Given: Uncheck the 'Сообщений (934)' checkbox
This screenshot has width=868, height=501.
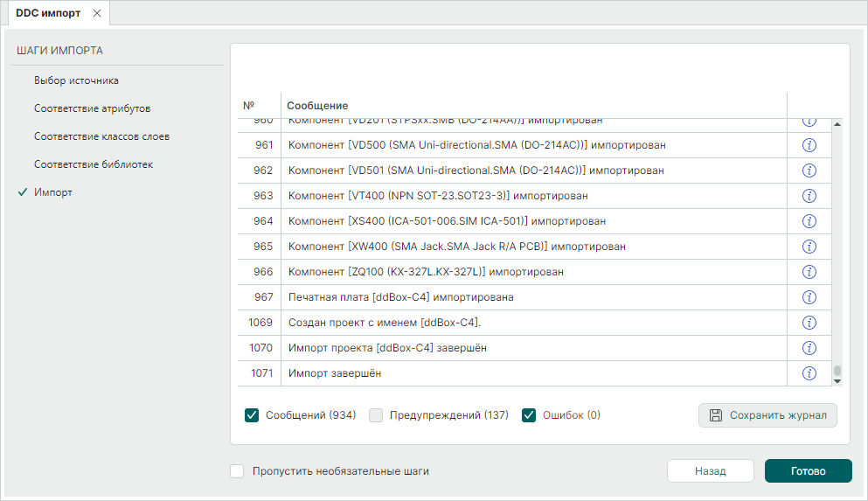Looking at the screenshot, I should coord(253,415).
